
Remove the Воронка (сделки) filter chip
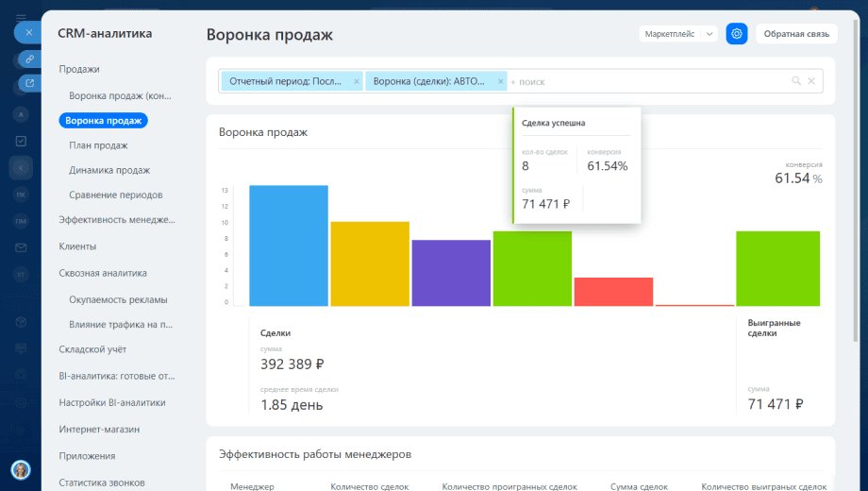(x=500, y=81)
